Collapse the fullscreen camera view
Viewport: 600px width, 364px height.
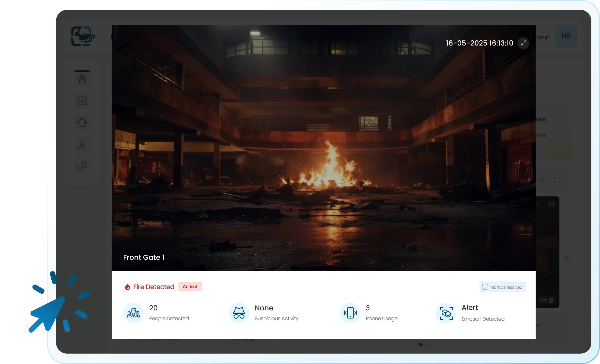523,43
